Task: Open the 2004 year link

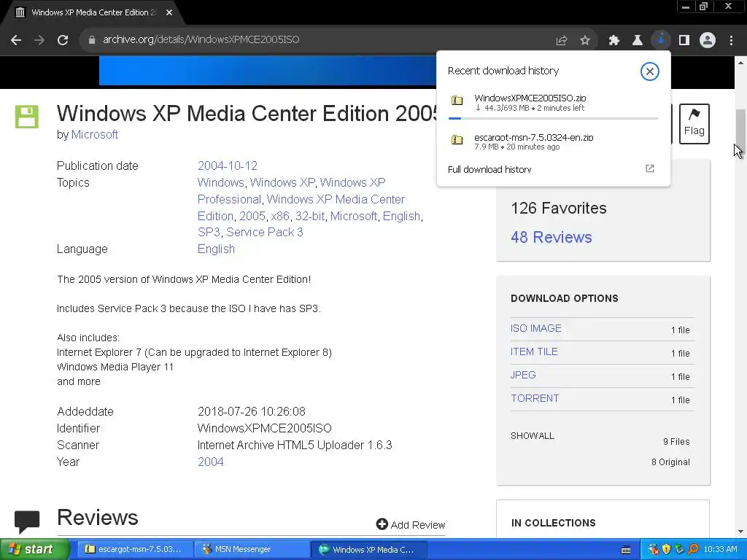Action: [x=211, y=462]
